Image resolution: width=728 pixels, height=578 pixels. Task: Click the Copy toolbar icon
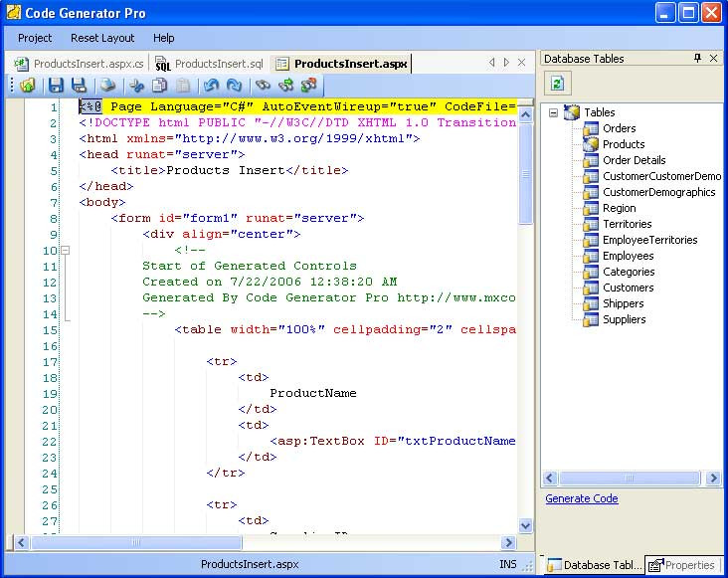click(x=160, y=86)
